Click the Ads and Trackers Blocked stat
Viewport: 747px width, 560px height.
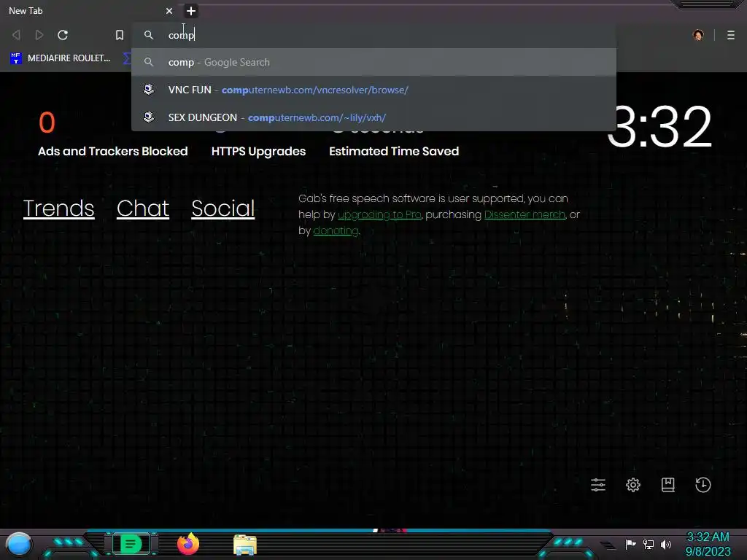pos(113,151)
